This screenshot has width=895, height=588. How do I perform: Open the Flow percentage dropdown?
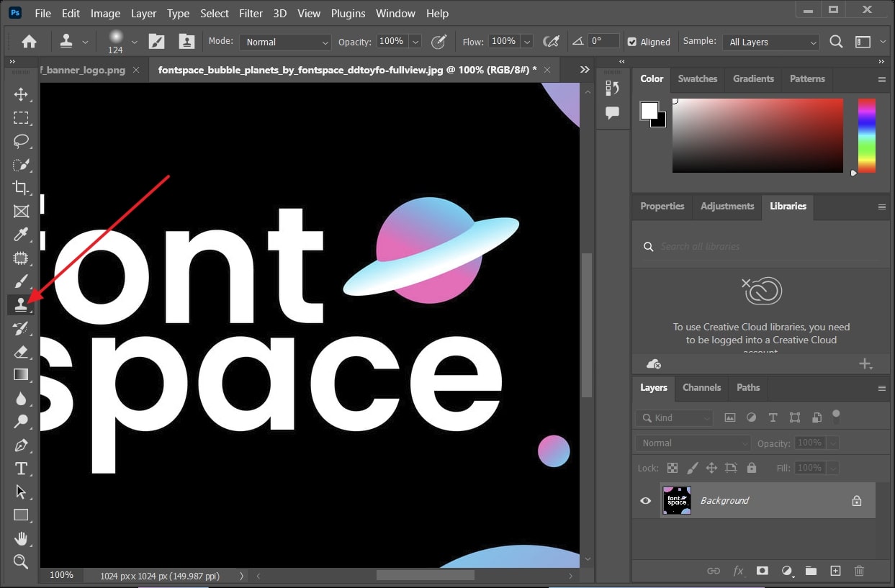[527, 42]
